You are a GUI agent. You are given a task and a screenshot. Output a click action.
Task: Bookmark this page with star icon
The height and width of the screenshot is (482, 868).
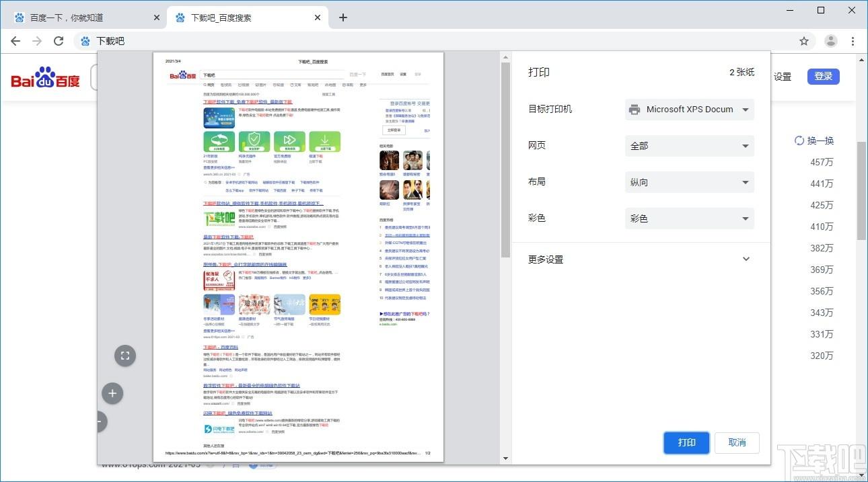804,41
